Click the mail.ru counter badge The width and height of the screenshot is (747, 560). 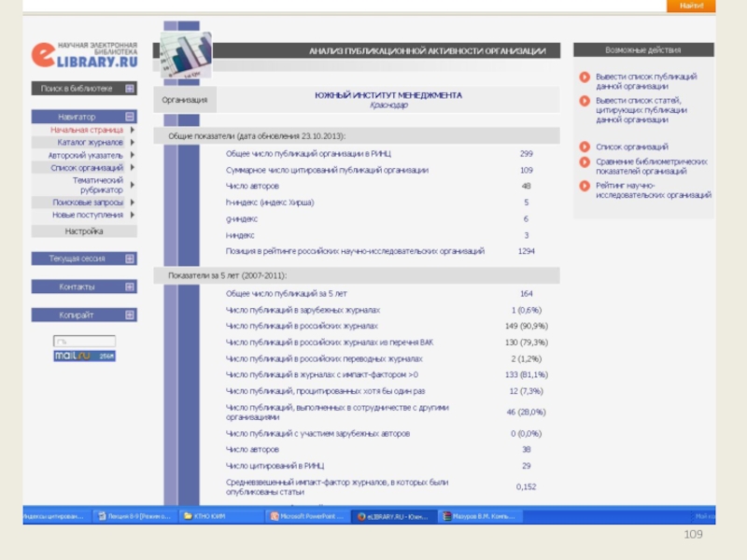[84, 356]
